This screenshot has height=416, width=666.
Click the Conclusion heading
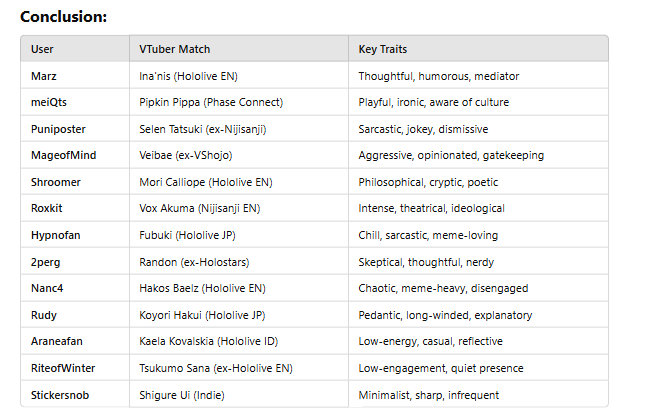[x=63, y=17]
